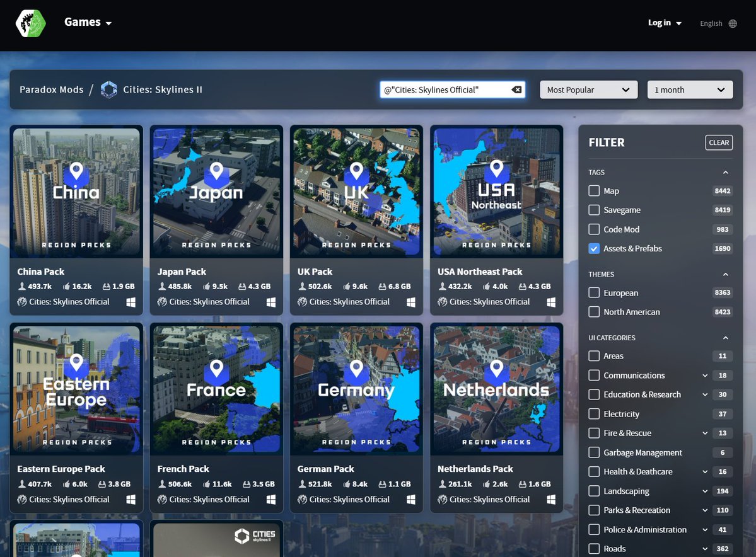756x557 pixels.
Task: Enable the European theme filter
Action: pos(593,292)
